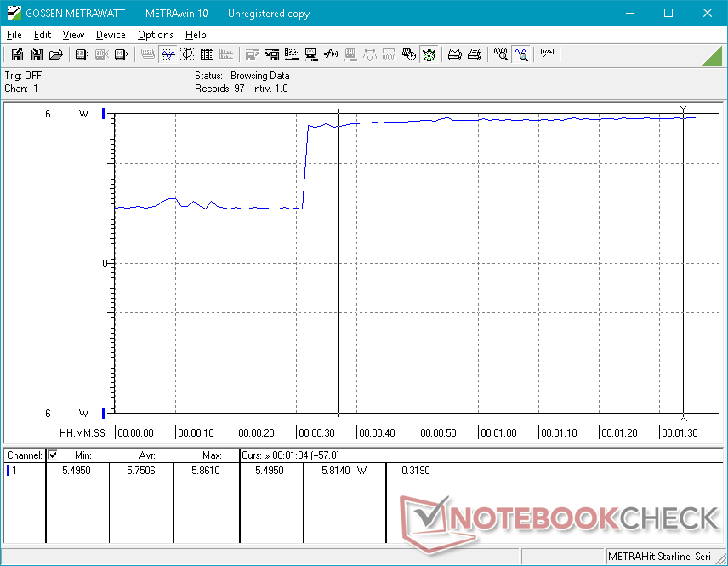Viewport: 728px width, 566px height.
Task: Click the Max value 5.8610
Action: click(x=205, y=471)
